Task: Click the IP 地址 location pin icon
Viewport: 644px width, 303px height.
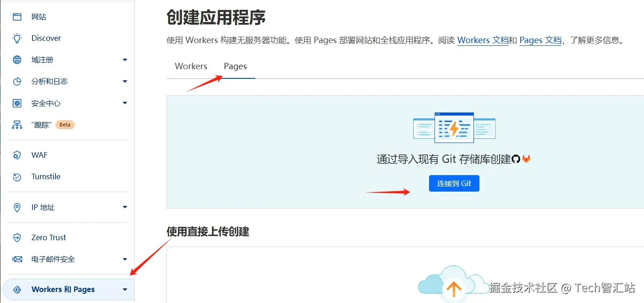Action: 17,208
